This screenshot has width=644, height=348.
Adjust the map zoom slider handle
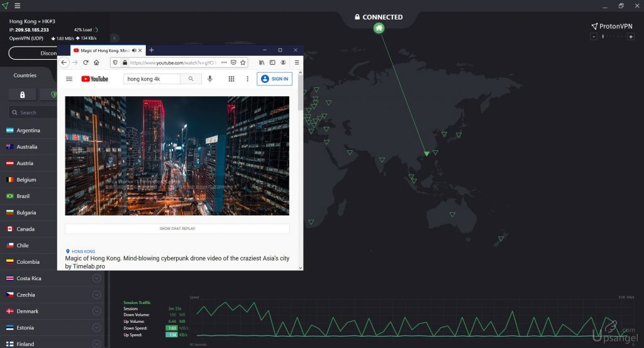point(603,36)
